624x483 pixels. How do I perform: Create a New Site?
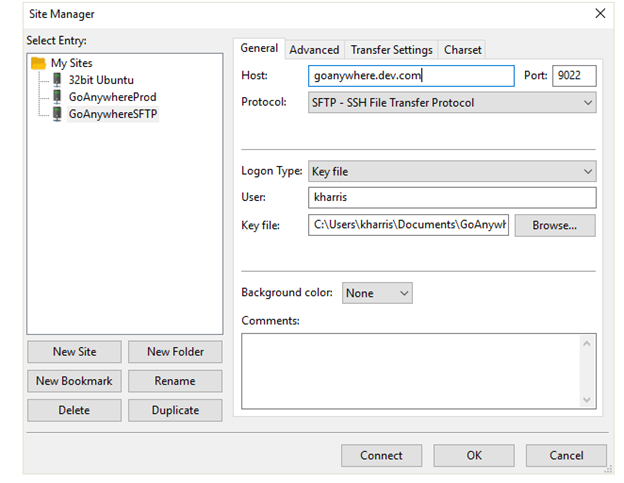[x=74, y=352]
